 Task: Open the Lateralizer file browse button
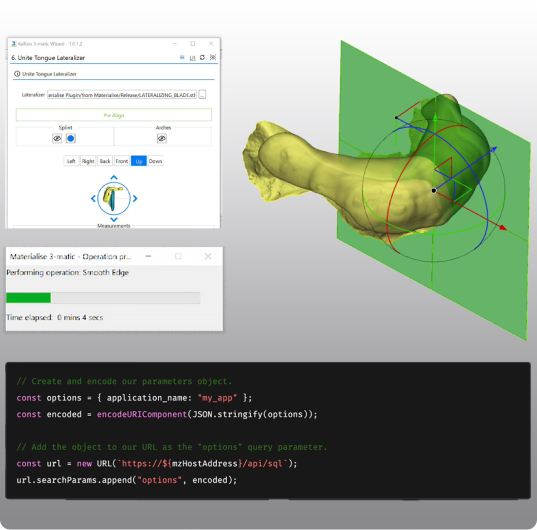pos(202,94)
